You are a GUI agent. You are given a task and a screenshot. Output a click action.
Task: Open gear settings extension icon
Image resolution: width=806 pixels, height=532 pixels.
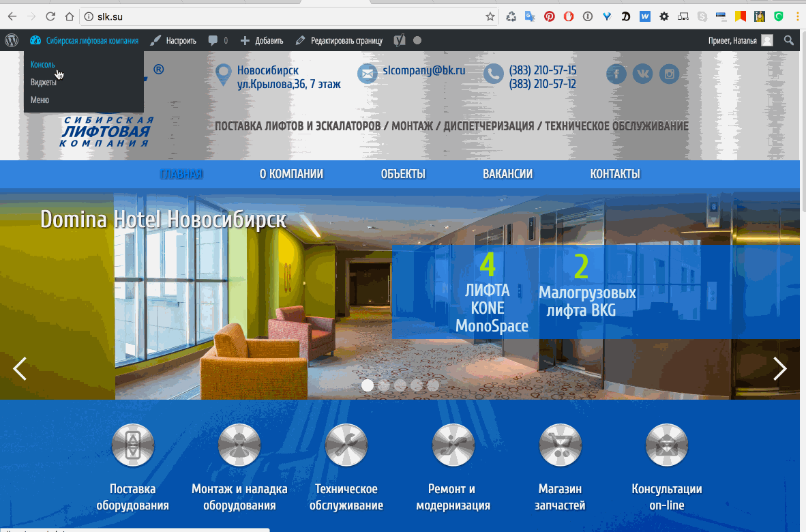coord(664,16)
